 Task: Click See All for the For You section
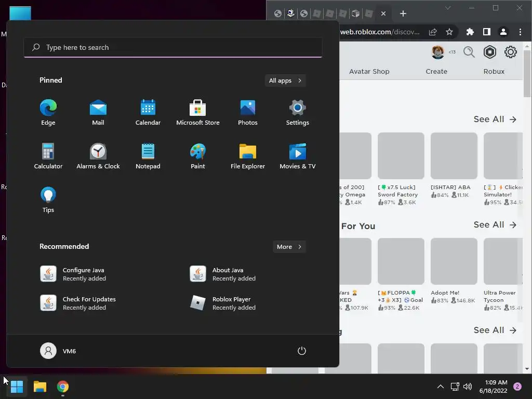click(495, 225)
